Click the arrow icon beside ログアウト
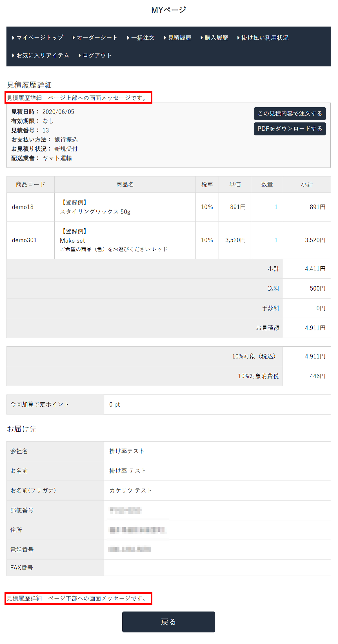 [80, 55]
